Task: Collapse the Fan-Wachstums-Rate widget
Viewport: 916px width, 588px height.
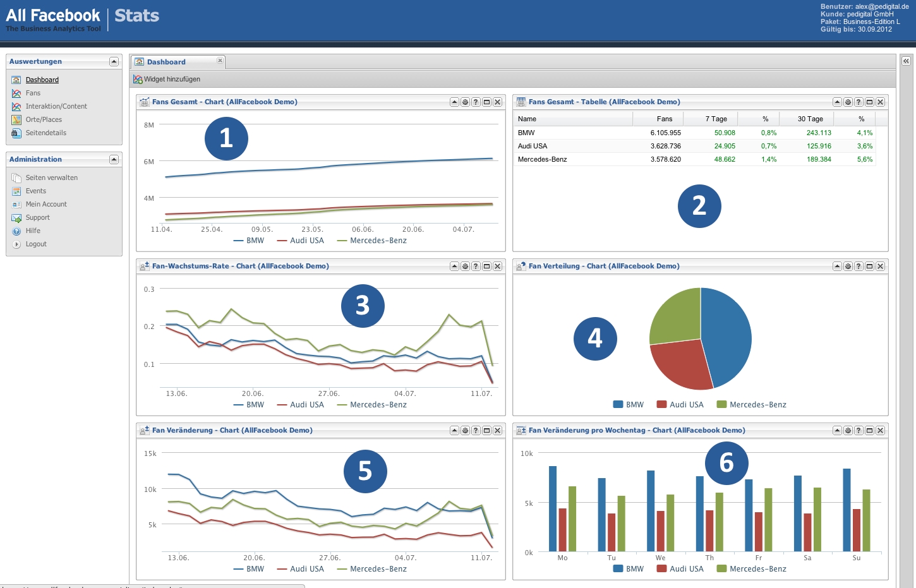Action: click(454, 266)
